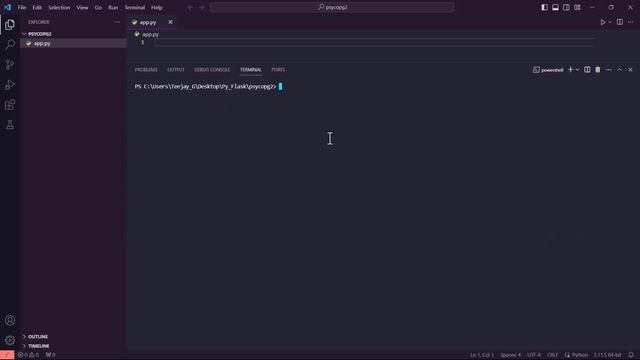
Task: Split the terminal
Action: (x=587, y=70)
